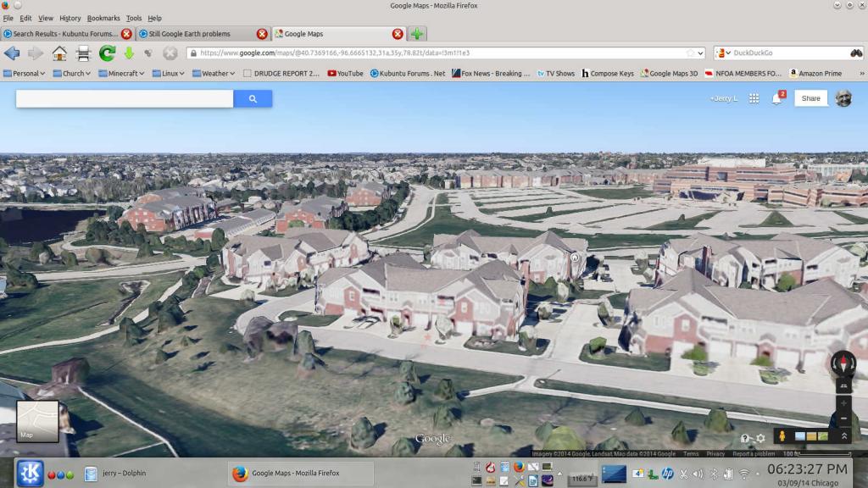
Task: Open the Bookmarks menu
Action: click(x=103, y=18)
